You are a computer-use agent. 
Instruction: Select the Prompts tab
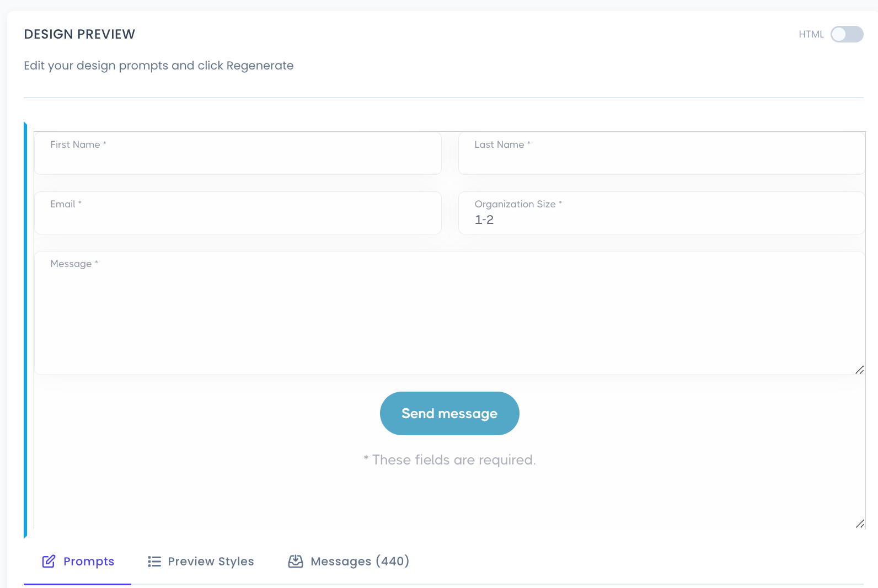[88, 561]
